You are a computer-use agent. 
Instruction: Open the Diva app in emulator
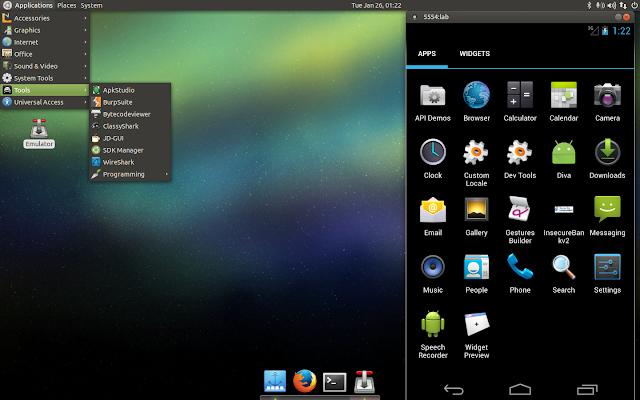click(564, 155)
